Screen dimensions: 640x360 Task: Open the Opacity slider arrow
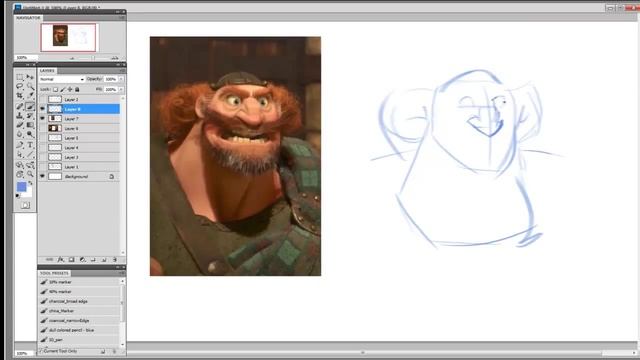121,79
